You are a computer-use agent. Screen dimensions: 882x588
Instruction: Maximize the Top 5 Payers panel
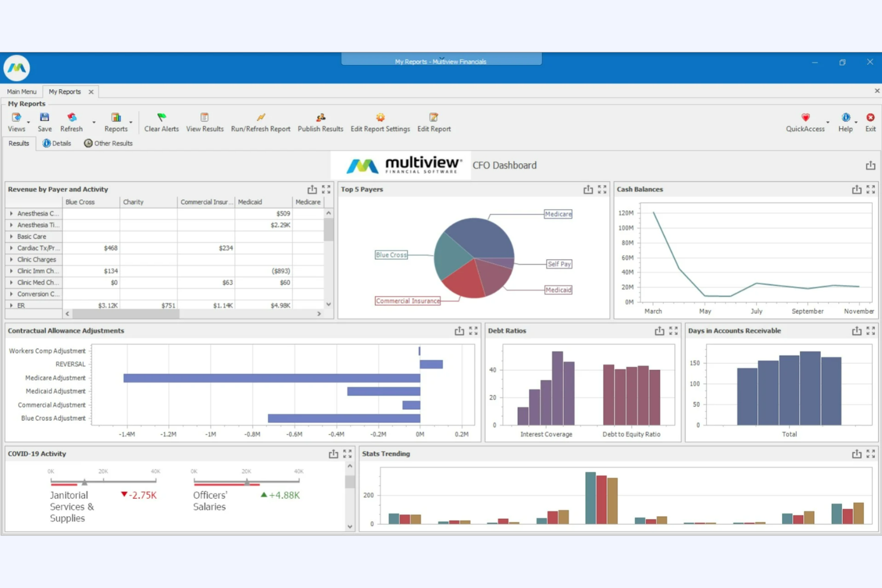pyautogui.click(x=602, y=189)
